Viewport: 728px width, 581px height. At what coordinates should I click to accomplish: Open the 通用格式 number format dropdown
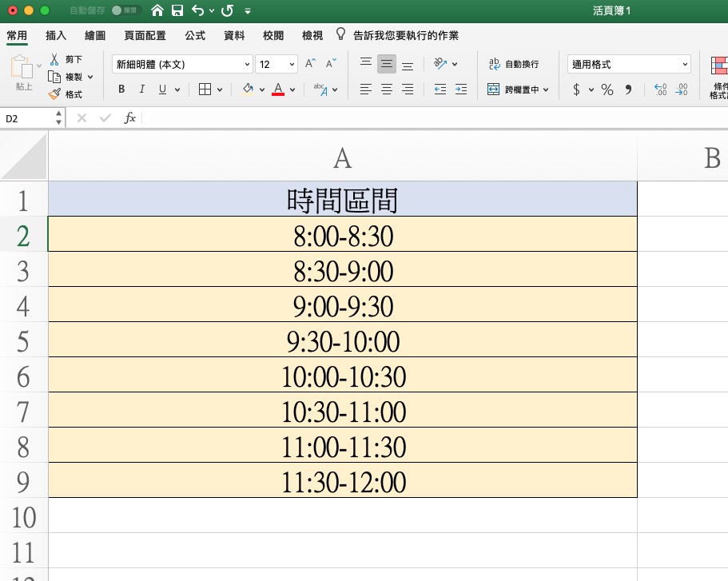tap(629, 64)
